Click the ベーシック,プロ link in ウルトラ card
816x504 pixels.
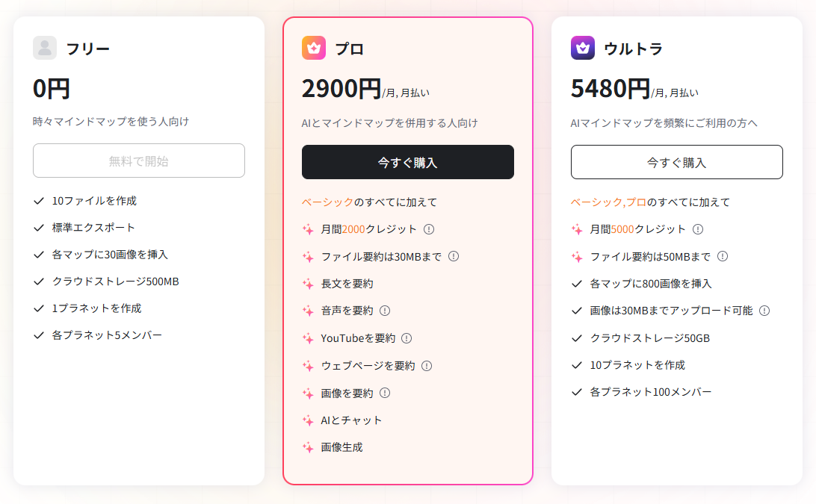pyautogui.click(x=608, y=202)
